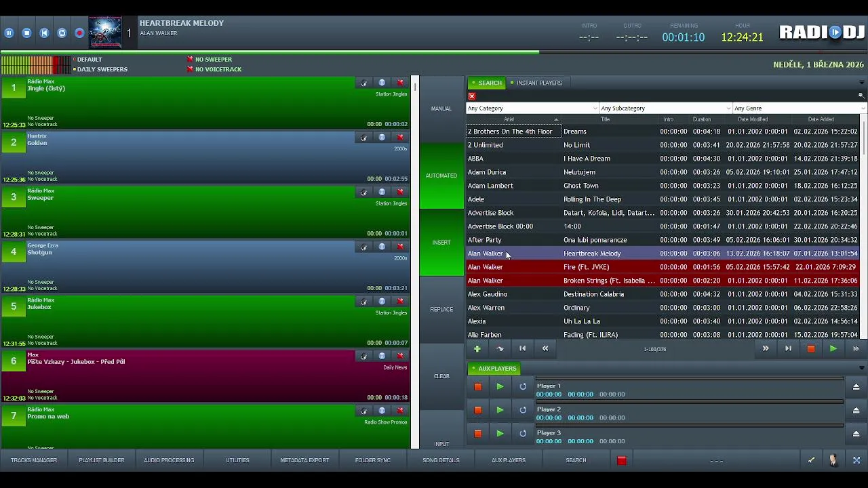Image resolution: width=868 pixels, height=488 pixels.
Task: Sort results by Duration column
Action: click(x=702, y=120)
